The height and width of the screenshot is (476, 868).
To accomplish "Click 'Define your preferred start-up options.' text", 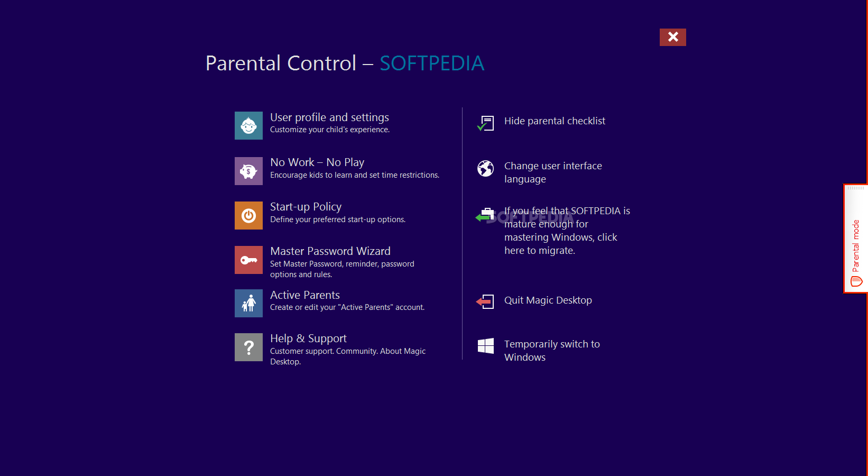I will coord(338,219).
